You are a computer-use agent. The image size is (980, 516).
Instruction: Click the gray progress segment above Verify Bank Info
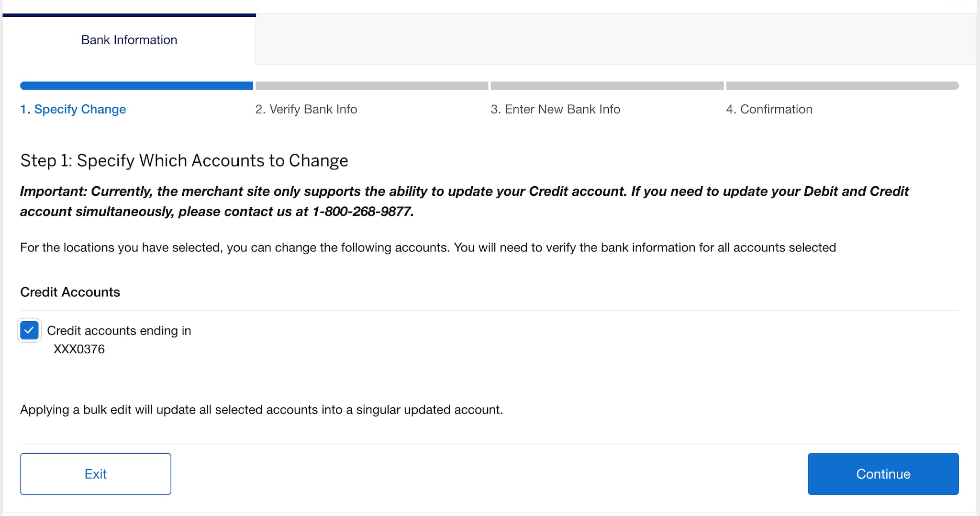click(x=371, y=86)
